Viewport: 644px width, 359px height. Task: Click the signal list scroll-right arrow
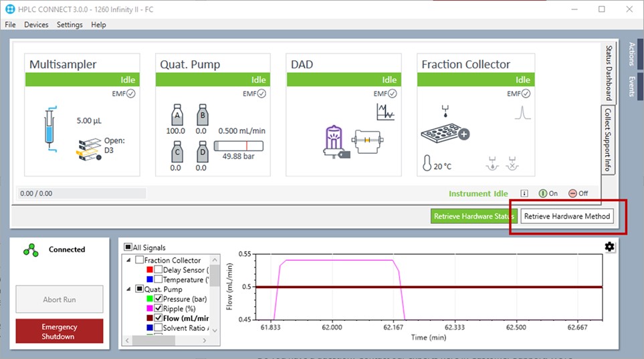click(205, 340)
